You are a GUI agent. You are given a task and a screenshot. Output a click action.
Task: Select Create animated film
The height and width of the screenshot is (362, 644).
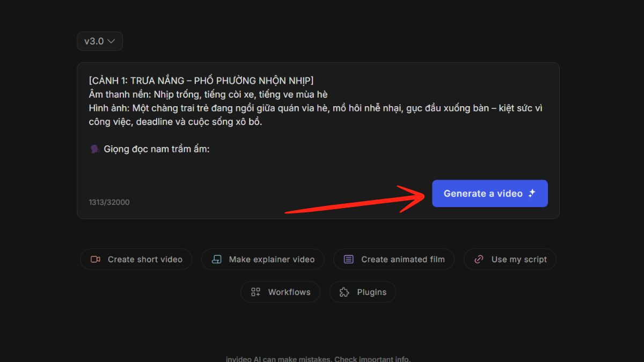[394, 260]
